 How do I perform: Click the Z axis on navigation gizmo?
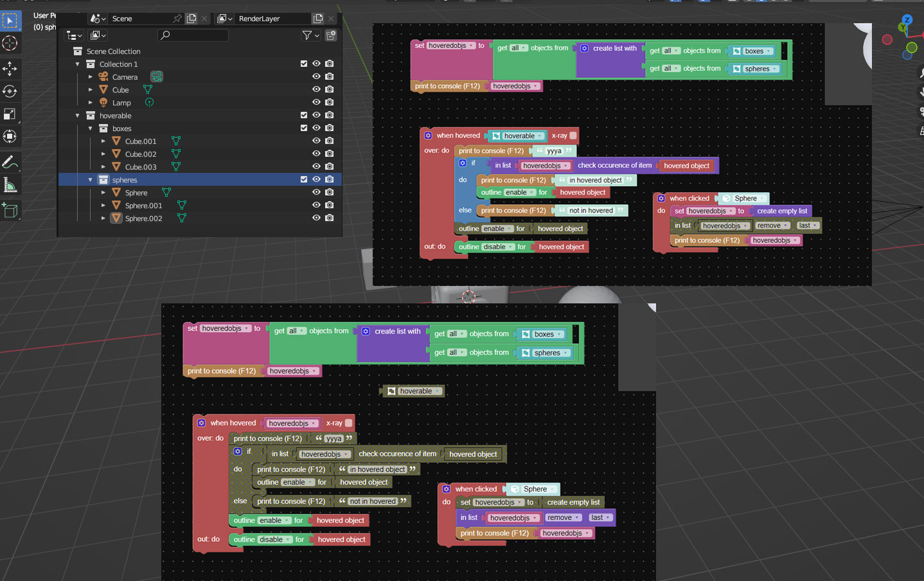[x=907, y=20]
